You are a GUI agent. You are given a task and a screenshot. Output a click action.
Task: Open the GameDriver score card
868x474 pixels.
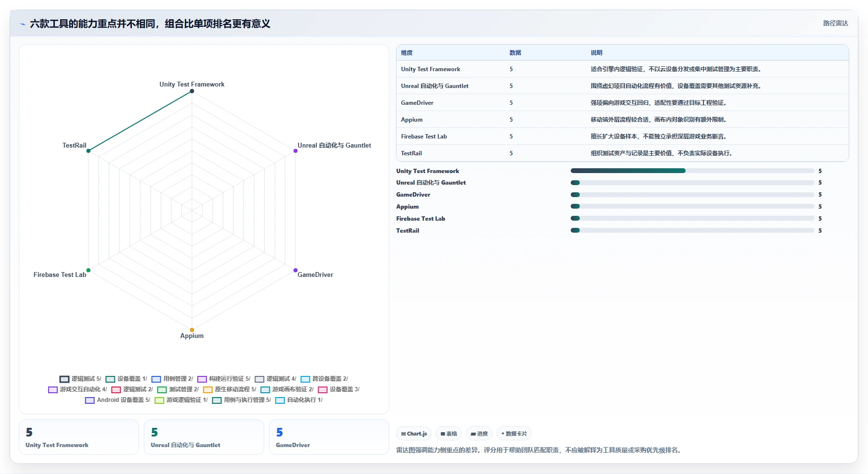329,437
